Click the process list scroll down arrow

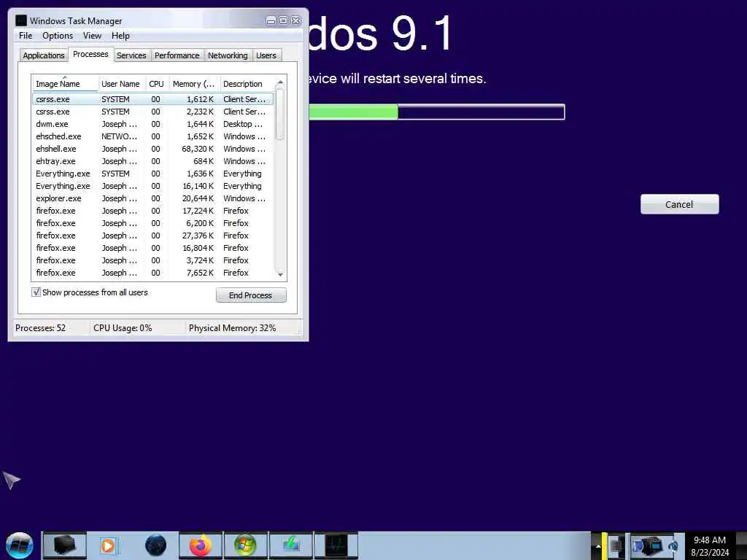pyautogui.click(x=280, y=274)
